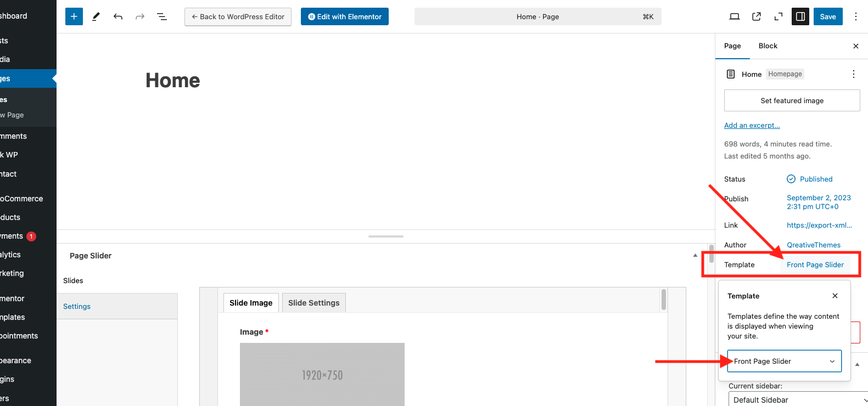Open the Front Page Slider template dropdown
Screen dimensions: 868x406
(784, 361)
